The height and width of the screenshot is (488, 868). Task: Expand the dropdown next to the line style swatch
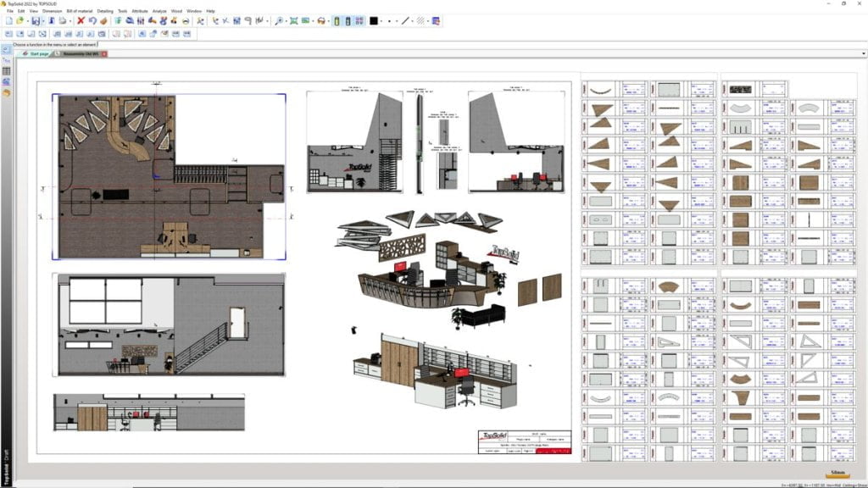[411, 23]
